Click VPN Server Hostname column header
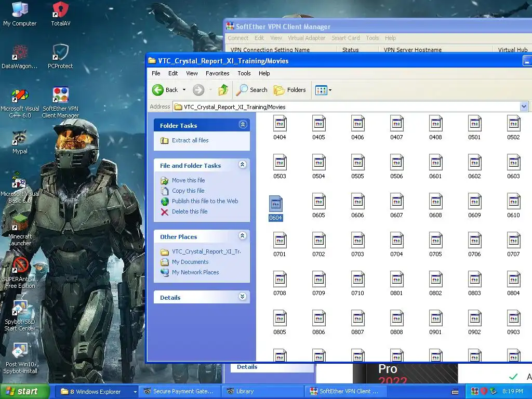 pos(435,49)
